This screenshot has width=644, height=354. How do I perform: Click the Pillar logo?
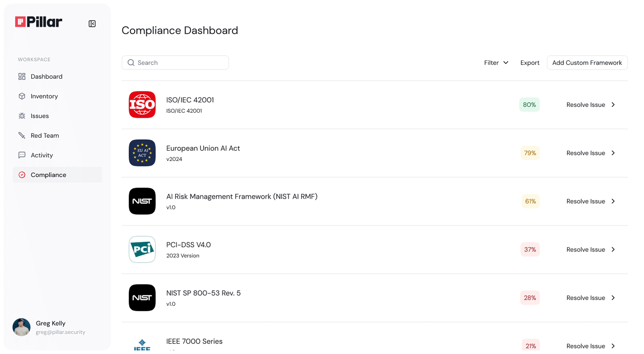38,22
